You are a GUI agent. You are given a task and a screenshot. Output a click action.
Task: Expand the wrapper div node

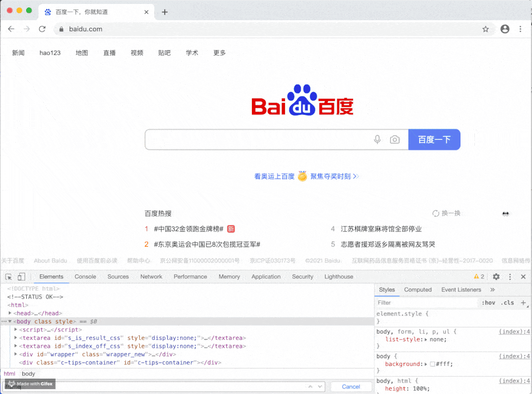coord(16,354)
